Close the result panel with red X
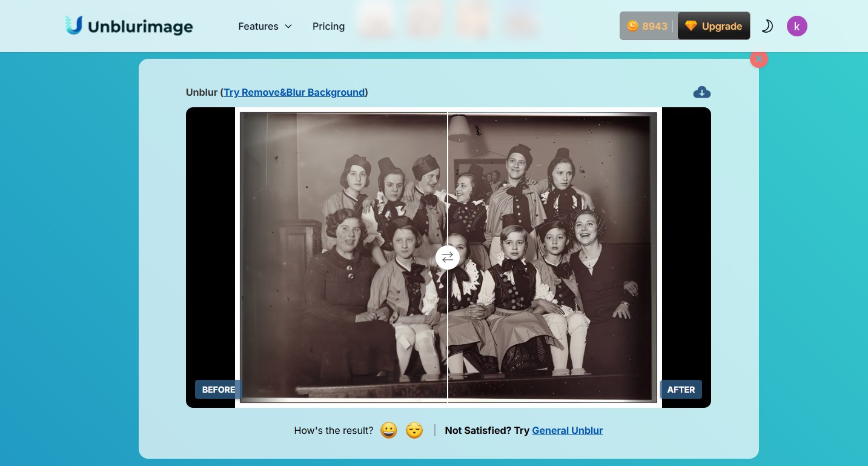 click(x=758, y=59)
